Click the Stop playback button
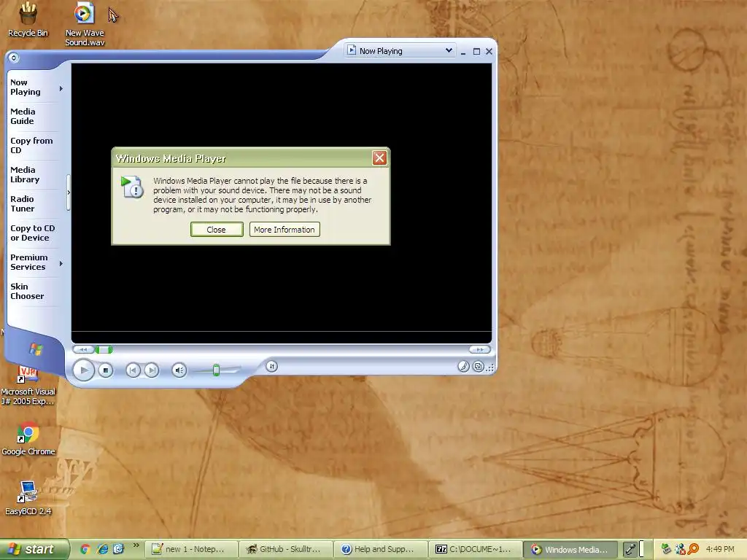Image resolution: width=747 pixels, height=560 pixels. (x=106, y=370)
